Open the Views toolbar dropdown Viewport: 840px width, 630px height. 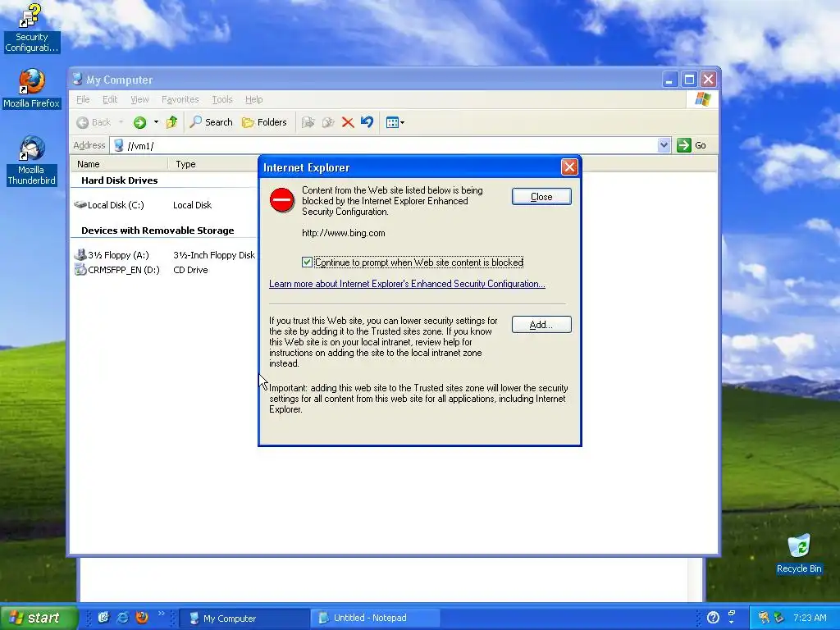[x=395, y=123]
